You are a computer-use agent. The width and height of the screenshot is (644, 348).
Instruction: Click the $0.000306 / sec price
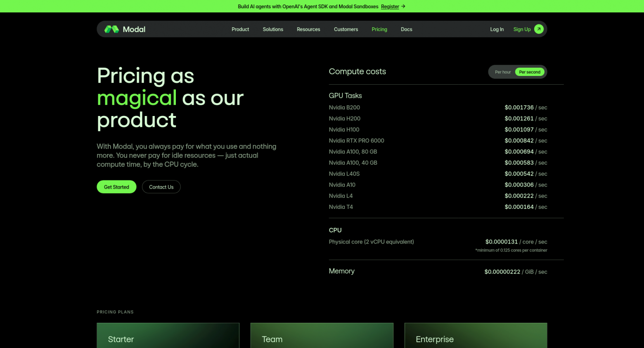(x=526, y=185)
